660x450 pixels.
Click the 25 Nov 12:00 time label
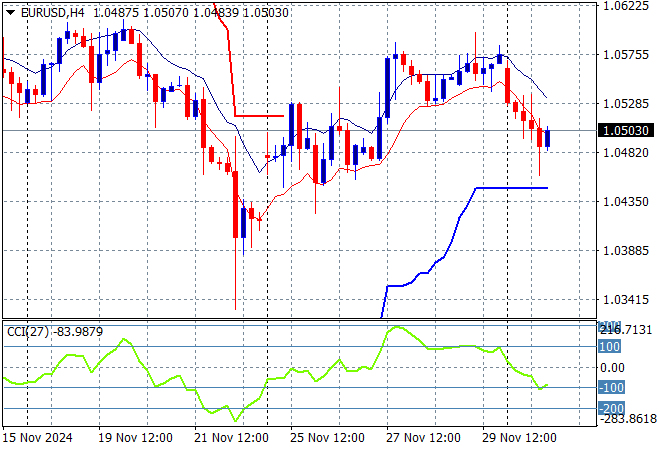tap(327, 438)
